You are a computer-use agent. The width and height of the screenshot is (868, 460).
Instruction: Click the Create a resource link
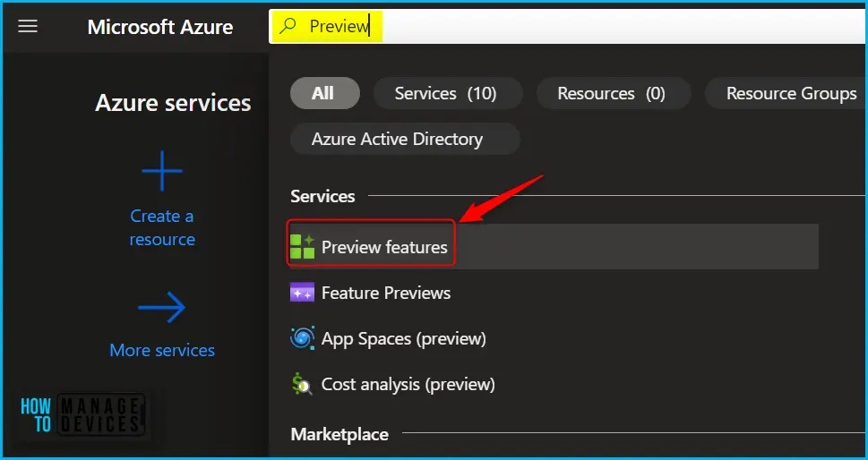coord(162,227)
